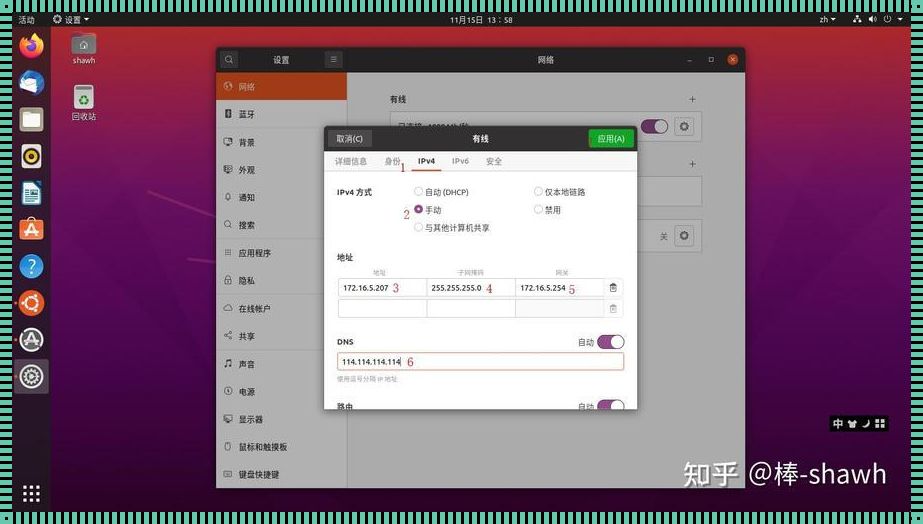Image resolution: width=923 pixels, height=524 pixels.
Task: Open the clock 11月15日 in top bar
Action: 481,19
